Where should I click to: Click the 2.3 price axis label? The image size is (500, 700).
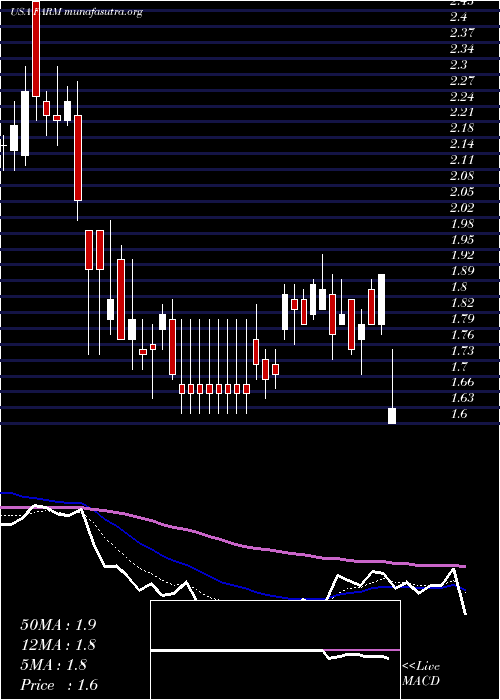tap(458, 65)
